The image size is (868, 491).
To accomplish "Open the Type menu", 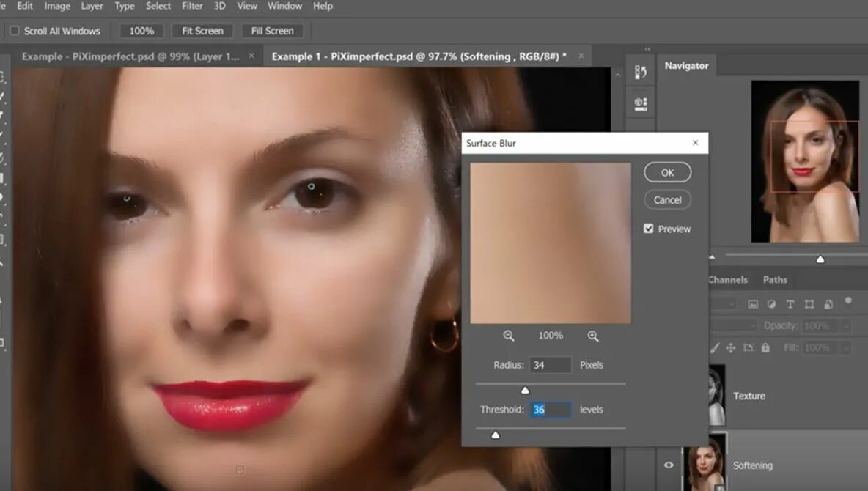I will click(x=125, y=6).
